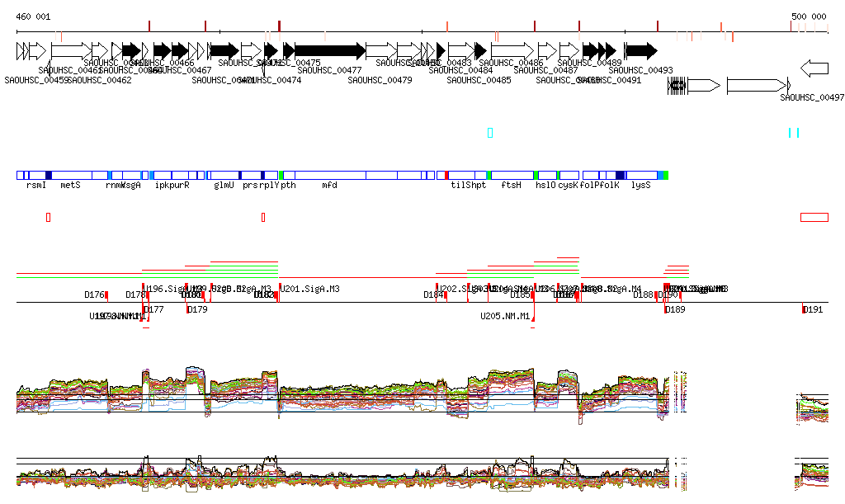The width and height of the screenshot is (845, 504).
Task: Select the SAOUHSC_00474 locus label
Action: point(270,80)
